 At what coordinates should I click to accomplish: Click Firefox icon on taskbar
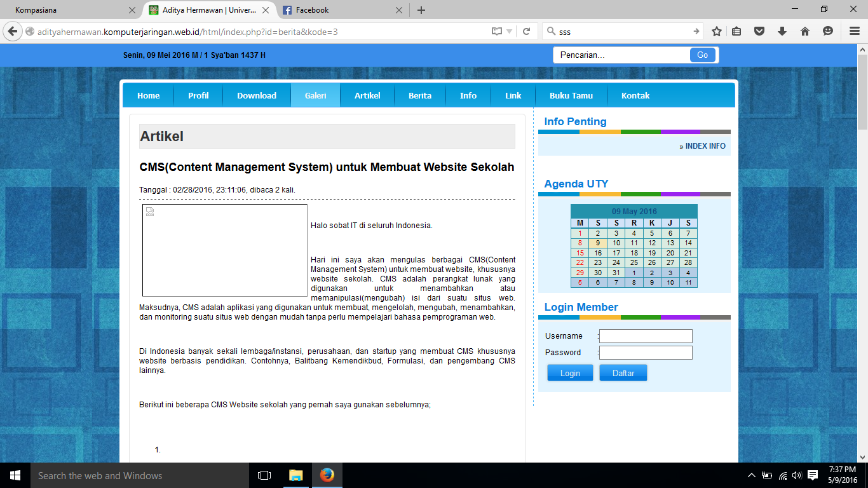[327, 475]
